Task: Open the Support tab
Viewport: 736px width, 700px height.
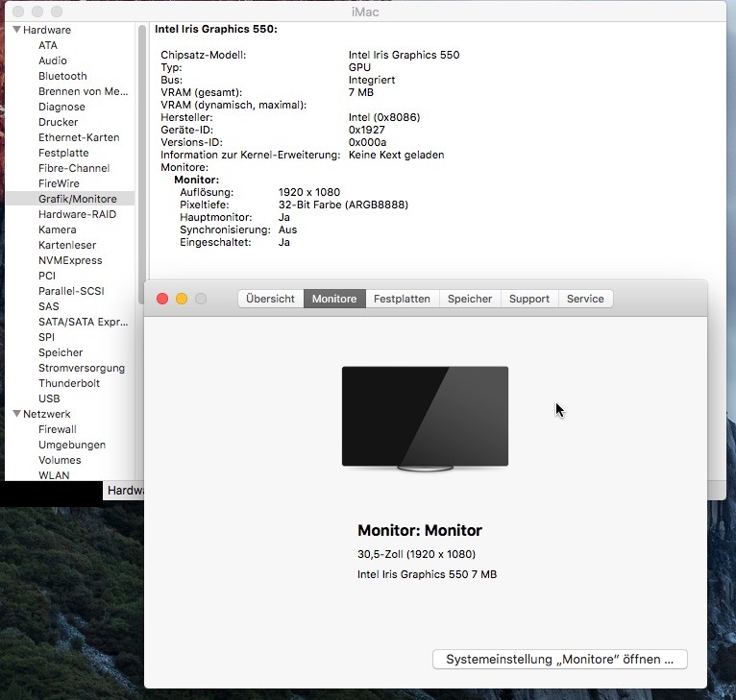Action: coord(528,299)
